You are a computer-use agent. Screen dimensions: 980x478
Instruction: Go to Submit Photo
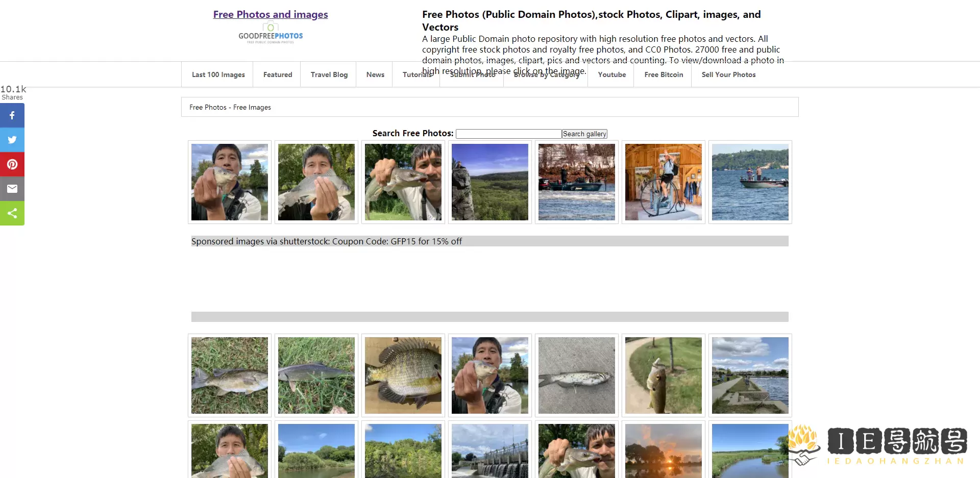tap(471, 74)
